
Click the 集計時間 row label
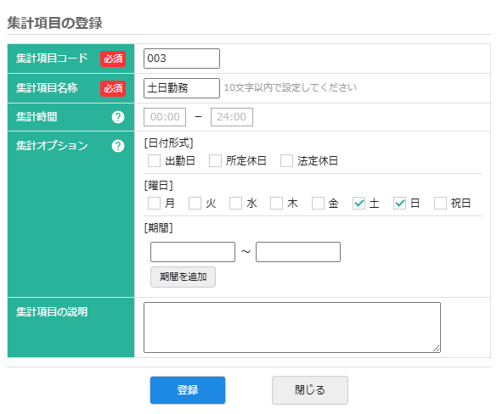click(x=37, y=117)
